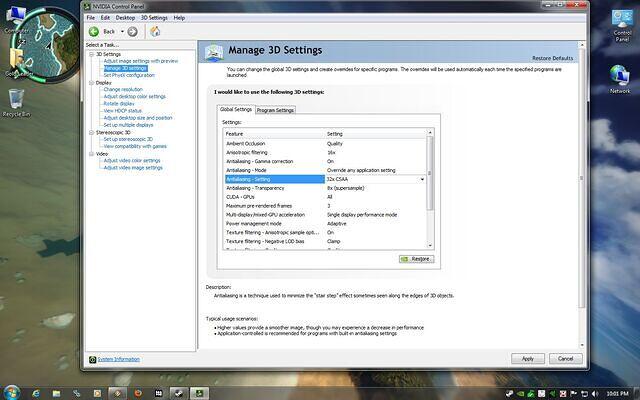The width and height of the screenshot is (640, 400).
Task: Click the settings list vertical scrollbar
Action: [x=431, y=190]
